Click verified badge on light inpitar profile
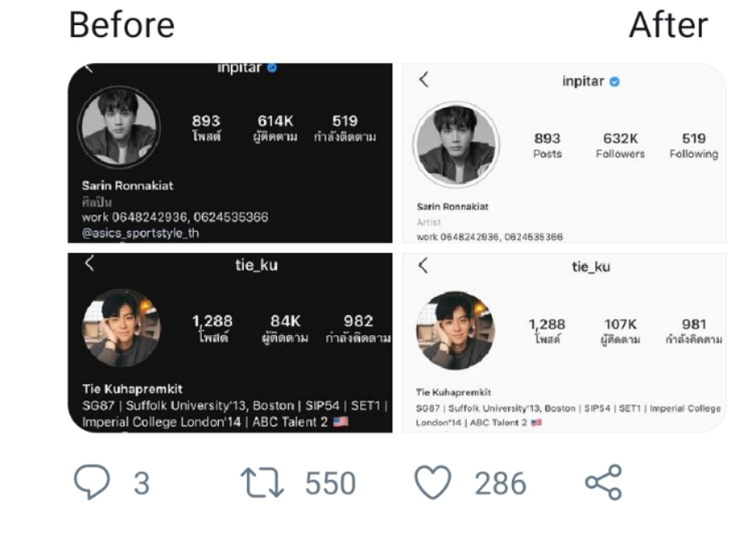756x549 pixels. [x=615, y=82]
